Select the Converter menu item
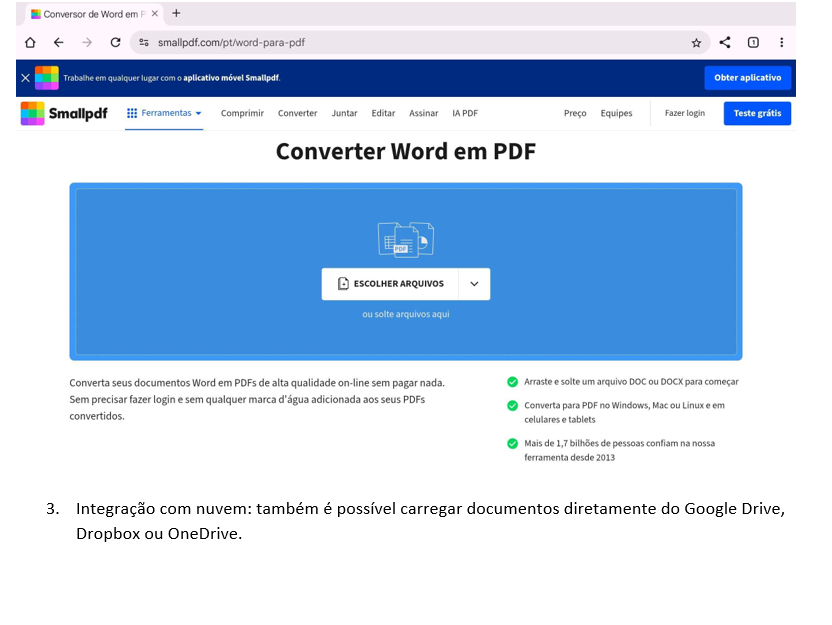The width and height of the screenshot is (832, 625). coord(297,113)
